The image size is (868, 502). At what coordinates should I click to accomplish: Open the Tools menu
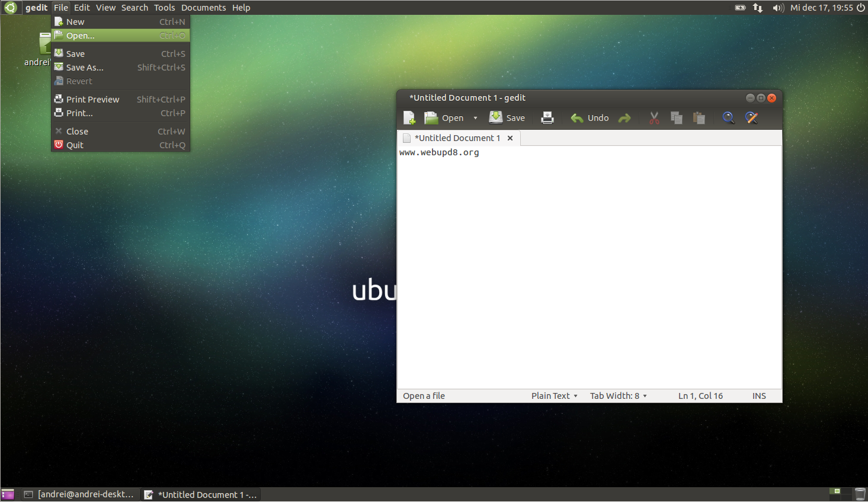[164, 7]
